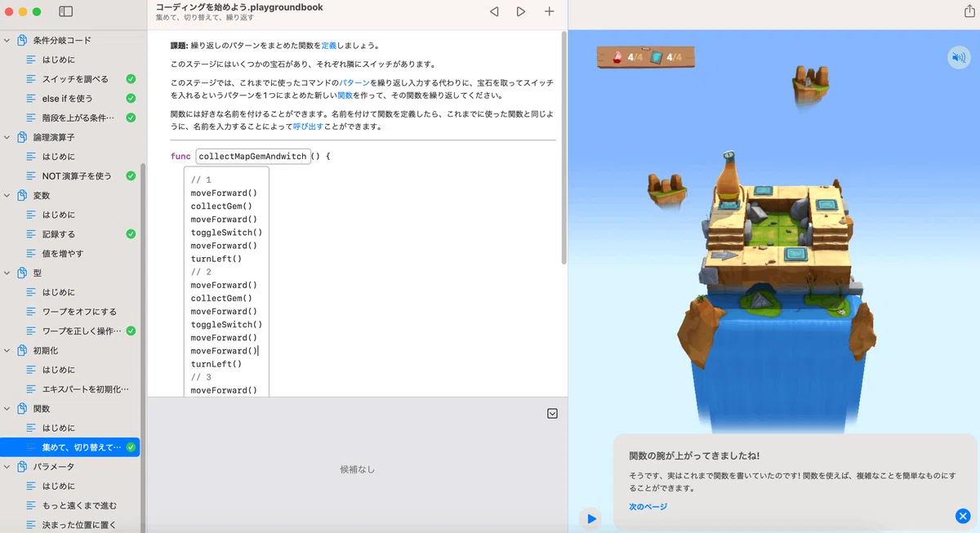Image resolution: width=980 pixels, height=533 pixels.
Task: Click the 条件分岐コード chapter document icon
Action: tap(22, 40)
